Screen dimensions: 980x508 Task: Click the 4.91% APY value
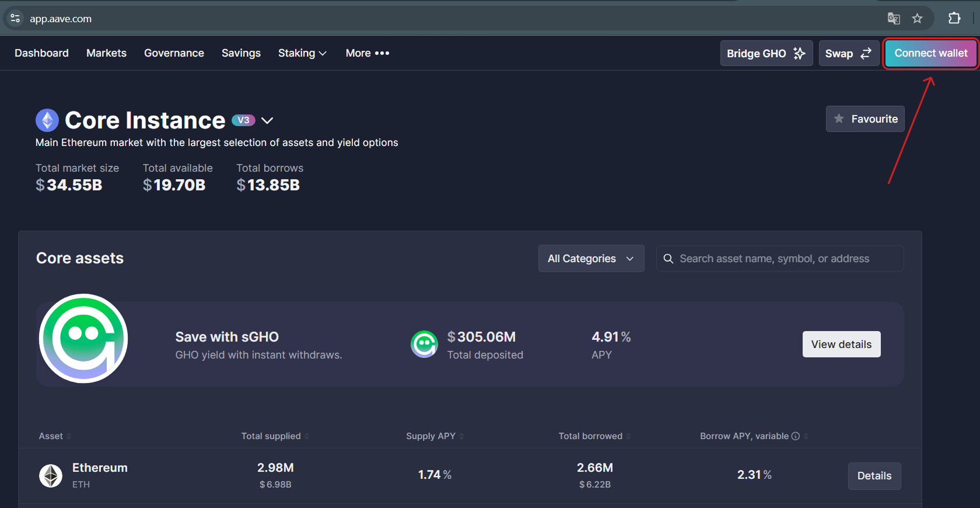[x=611, y=337]
